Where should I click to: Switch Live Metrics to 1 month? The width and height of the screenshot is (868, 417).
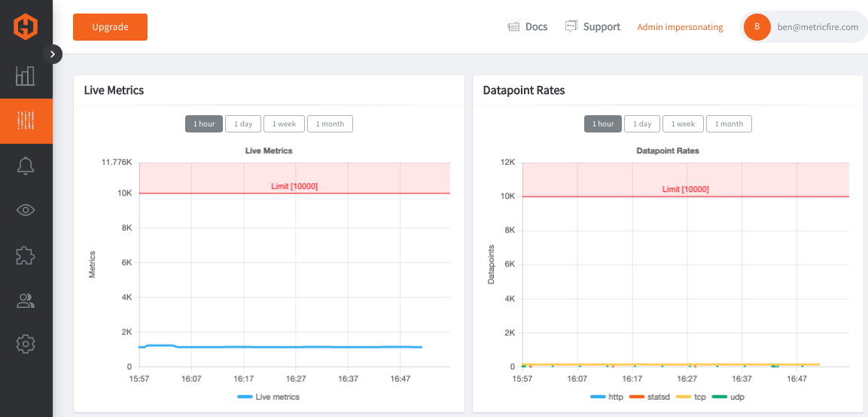point(330,124)
